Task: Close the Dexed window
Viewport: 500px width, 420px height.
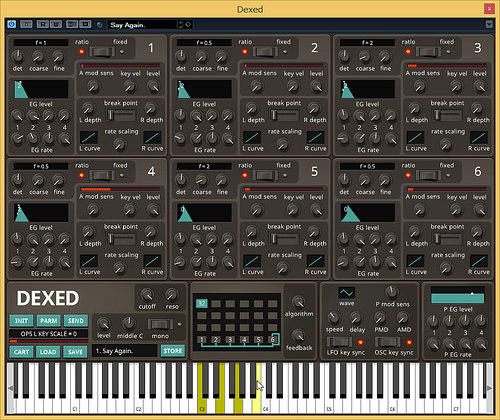Action: point(489,9)
